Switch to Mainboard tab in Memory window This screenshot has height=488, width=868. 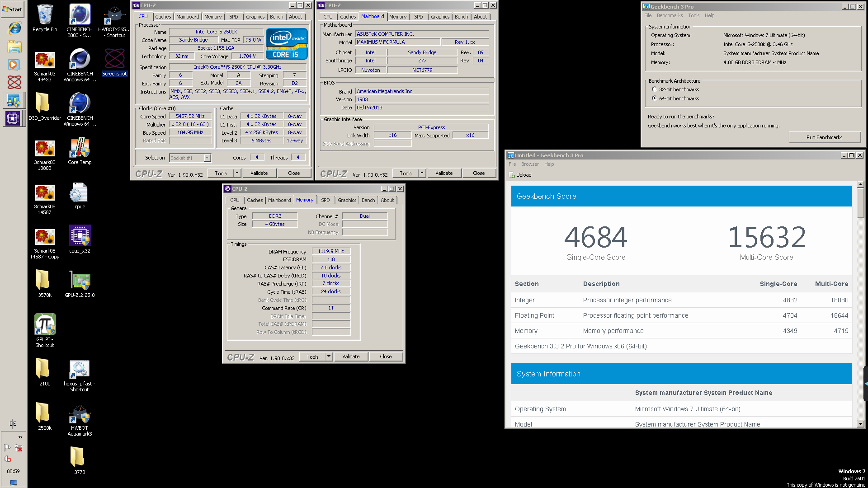click(x=279, y=200)
